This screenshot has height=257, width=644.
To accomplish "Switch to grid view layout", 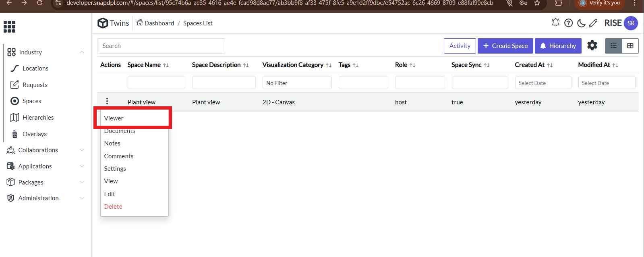I will coord(630,46).
